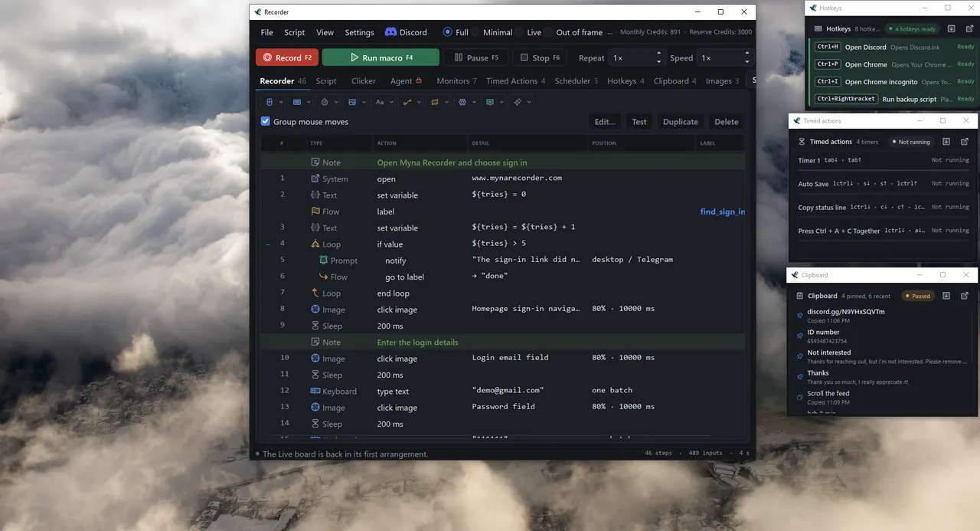Open the Script menu

(294, 32)
